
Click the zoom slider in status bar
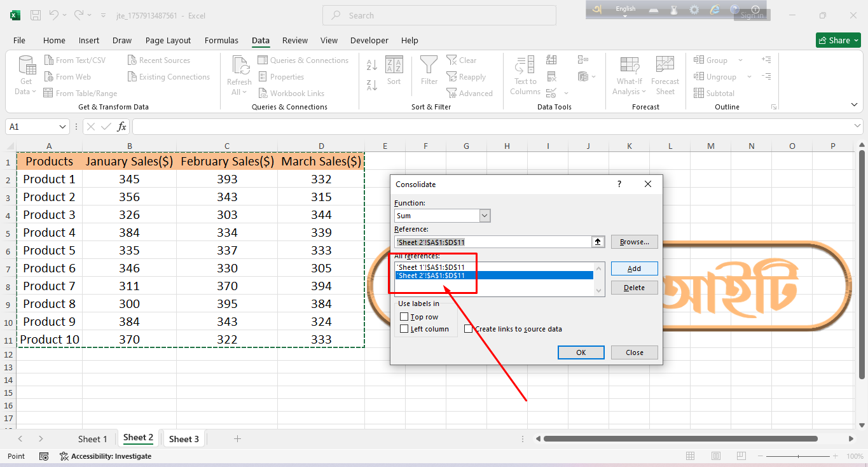pyautogui.click(x=798, y=456)
